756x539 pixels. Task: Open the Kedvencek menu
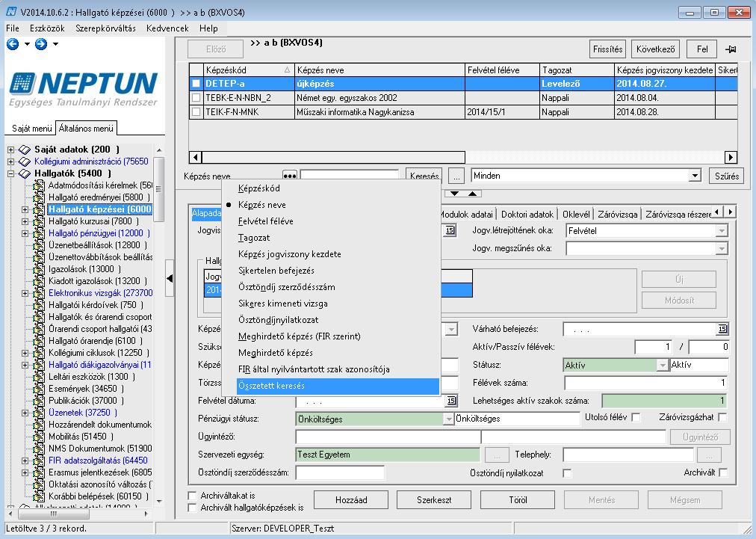(x=167, y=28)
